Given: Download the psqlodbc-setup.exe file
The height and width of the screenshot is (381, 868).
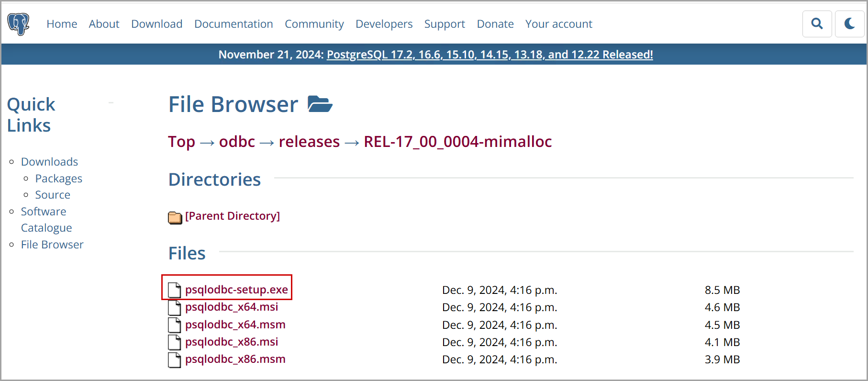Looking at the screenshot, I should (236, 290).
